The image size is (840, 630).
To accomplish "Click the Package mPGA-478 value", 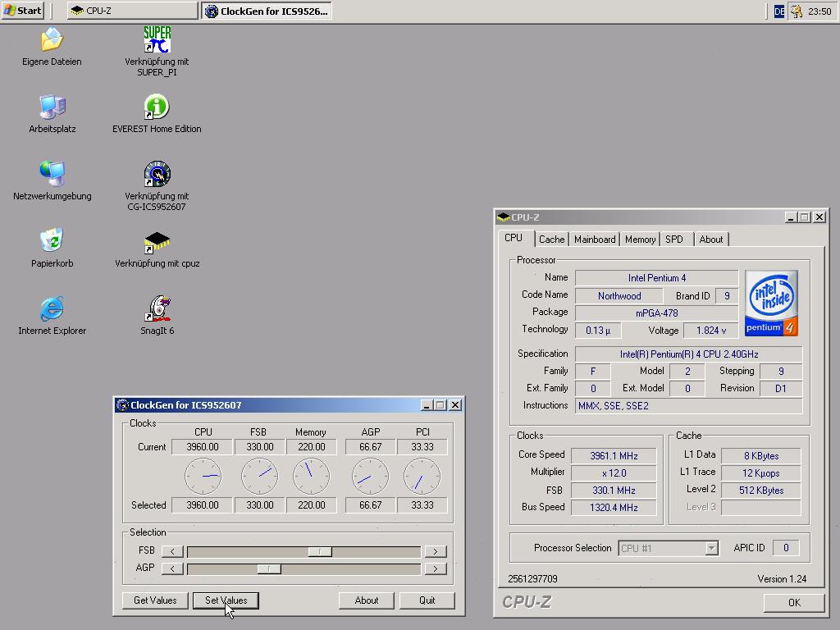I will click(x=657, y=313).
